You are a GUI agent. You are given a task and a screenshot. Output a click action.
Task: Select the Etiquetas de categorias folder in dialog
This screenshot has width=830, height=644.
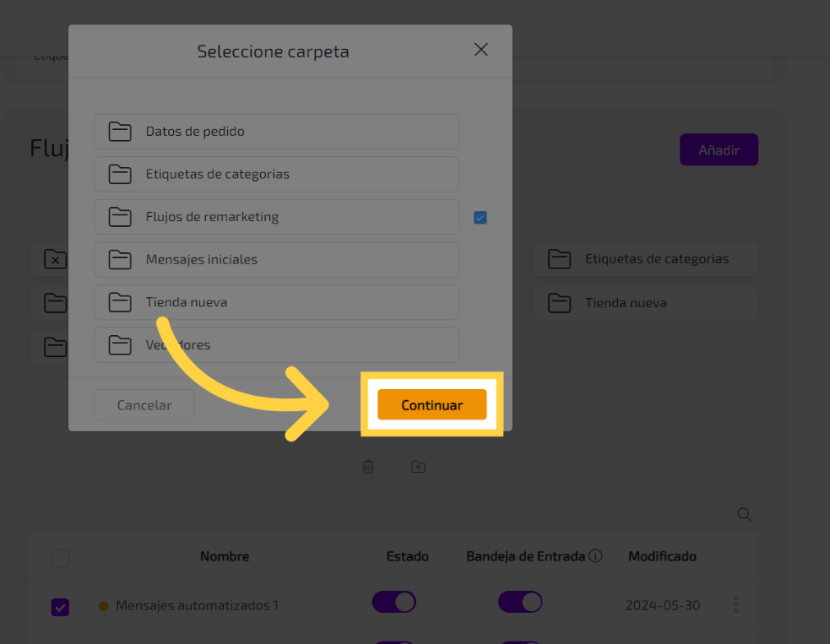[276, 175]
